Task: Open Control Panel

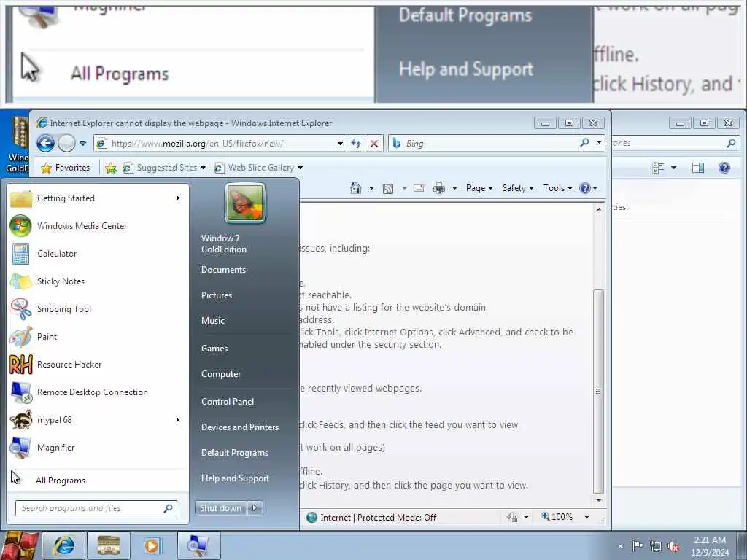Action: tap(228, 402)
